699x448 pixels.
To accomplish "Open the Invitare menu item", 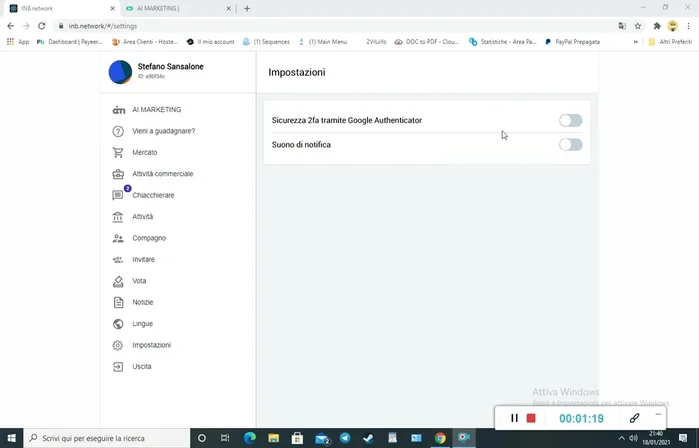I will (143, 260).
